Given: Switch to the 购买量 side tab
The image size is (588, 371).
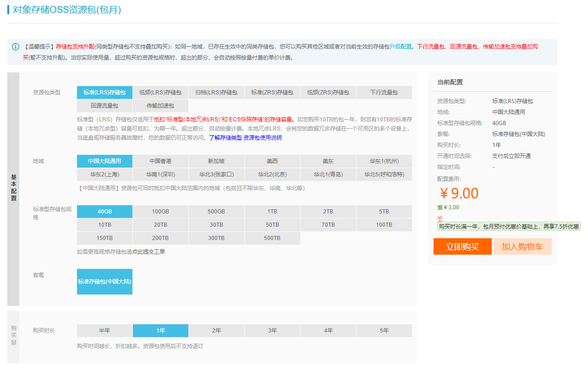Looking at the screenshot, I should [13, 336].
